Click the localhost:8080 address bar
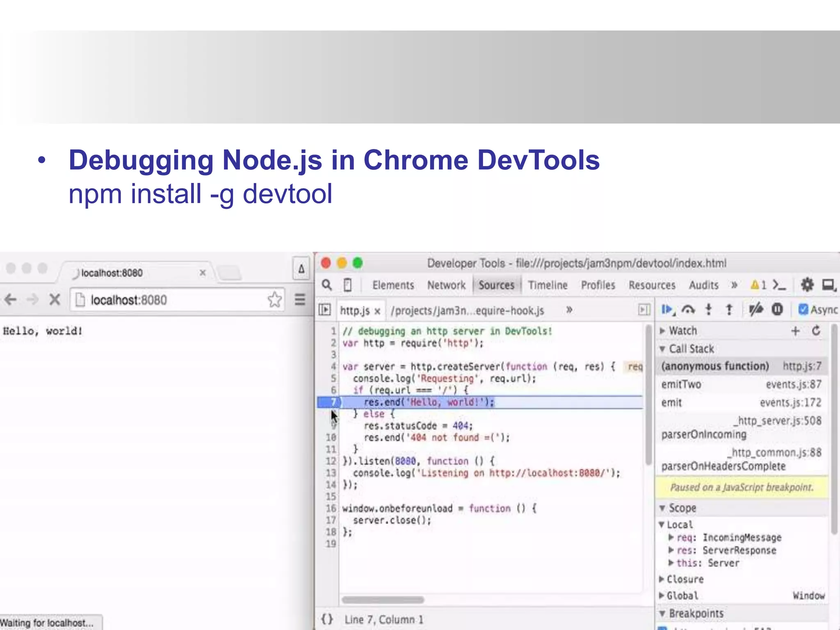The height and width of the screenshot is (630, 840). click(176, 300)
